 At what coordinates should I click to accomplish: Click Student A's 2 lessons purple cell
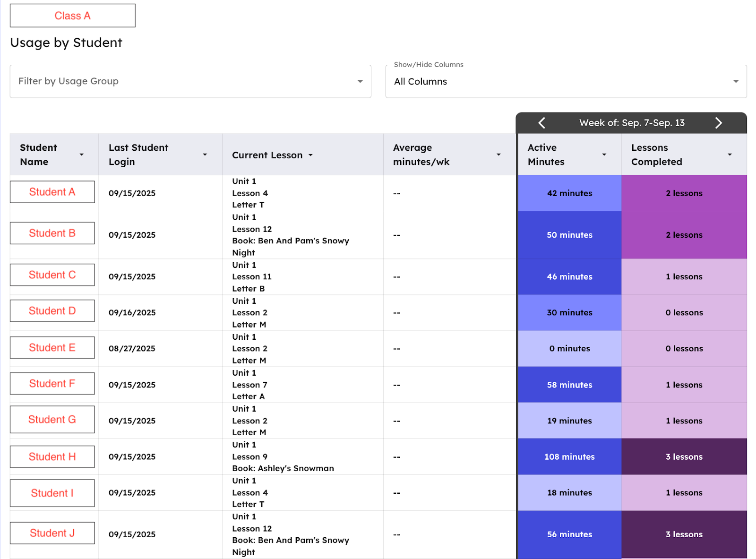pyautogui.click(x=684, y=193)
